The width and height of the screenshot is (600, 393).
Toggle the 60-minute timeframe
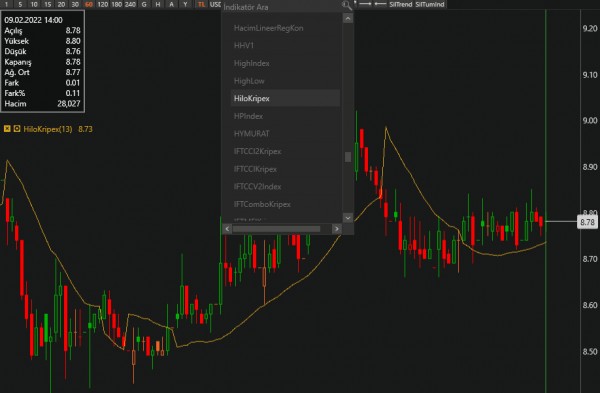(89, 5)
